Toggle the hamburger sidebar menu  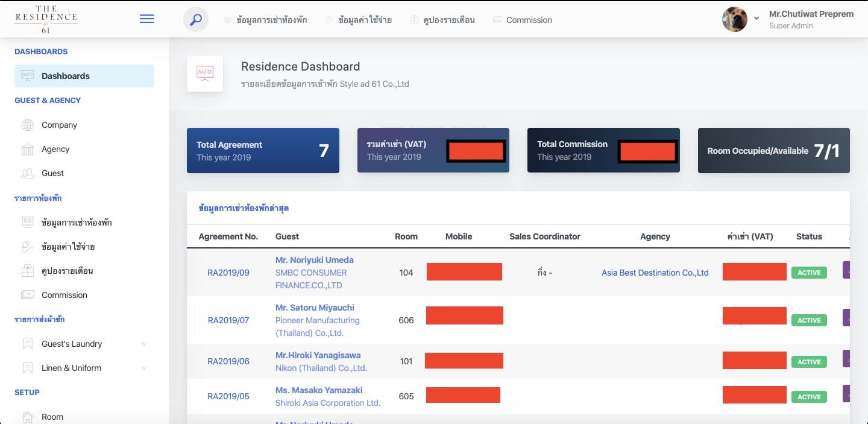point(147,19)
